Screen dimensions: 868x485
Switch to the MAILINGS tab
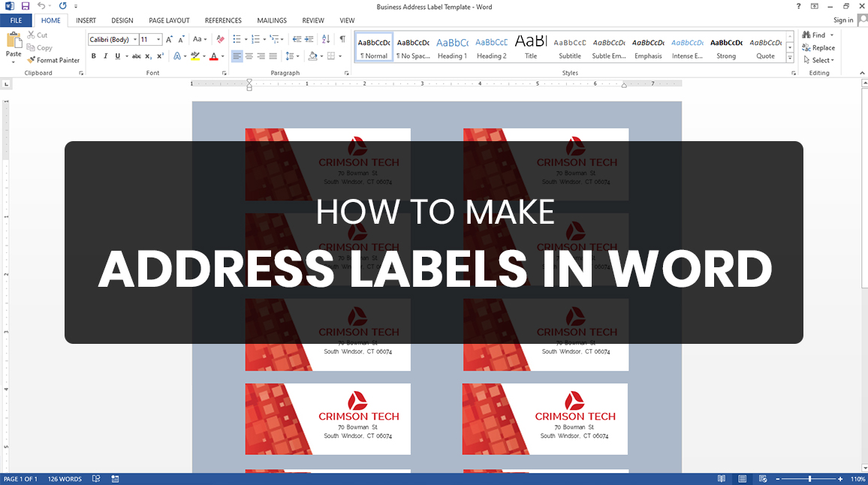pyautogui.click(x=272, y=20)
